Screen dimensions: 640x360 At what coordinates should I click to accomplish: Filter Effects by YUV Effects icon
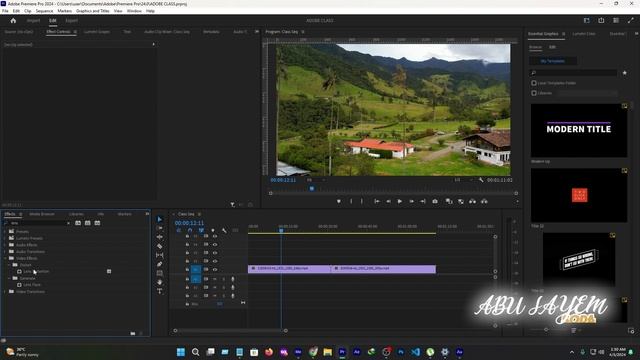click(x=98, y=223)
